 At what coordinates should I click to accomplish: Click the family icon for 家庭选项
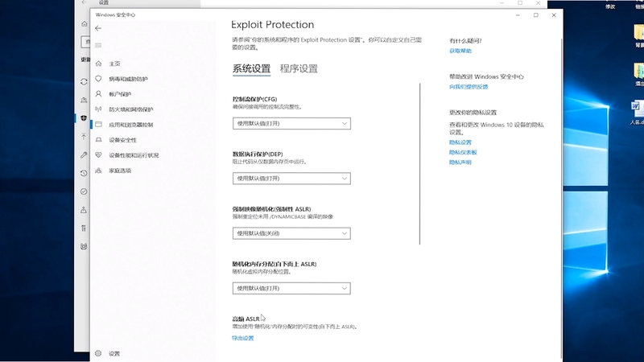click(x=98, y=171)
